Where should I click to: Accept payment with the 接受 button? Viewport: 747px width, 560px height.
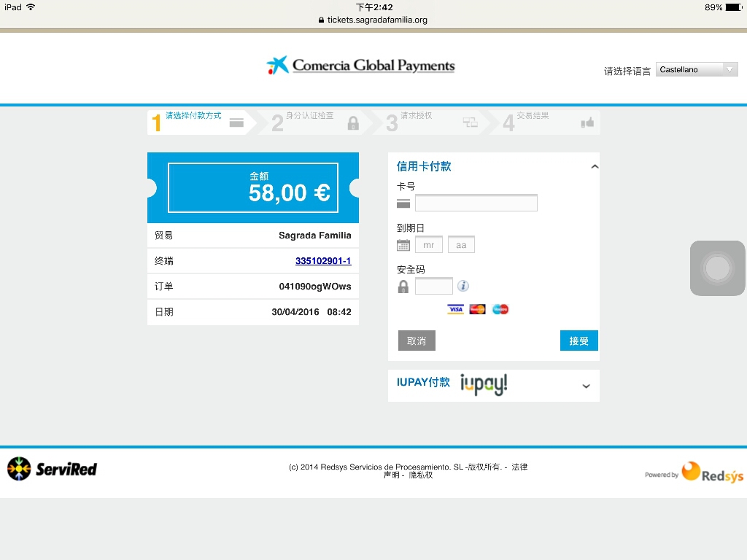point(578,341)
